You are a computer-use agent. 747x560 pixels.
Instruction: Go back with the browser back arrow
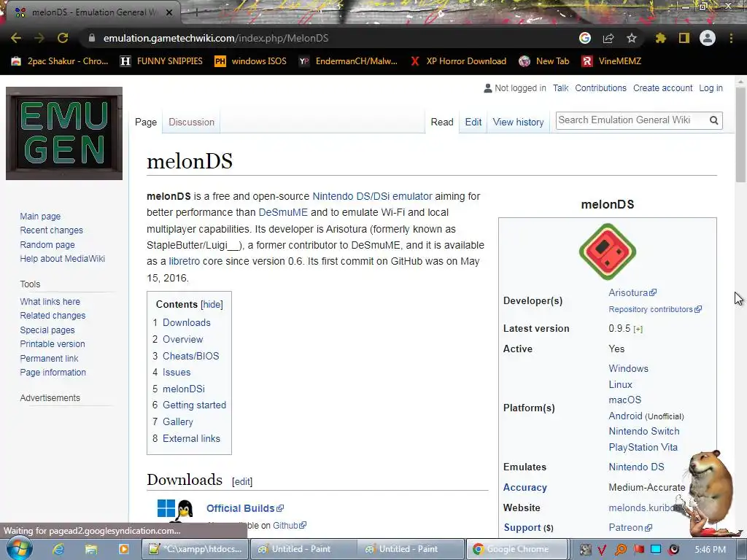coord(16,38)
